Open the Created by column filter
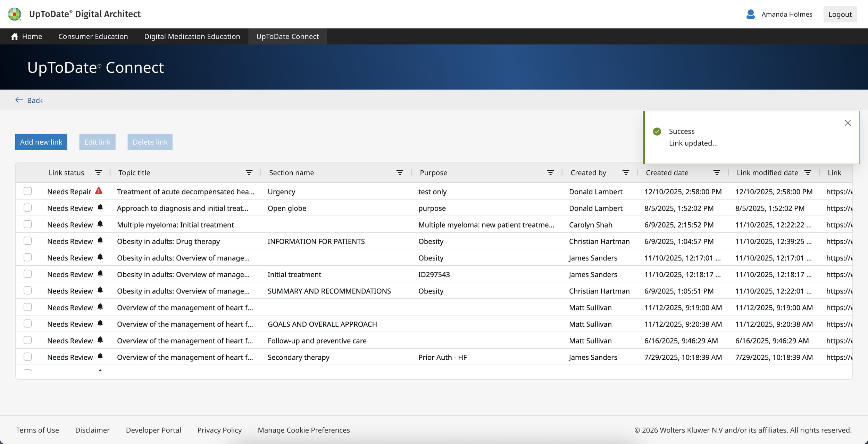 coord(626,172)
